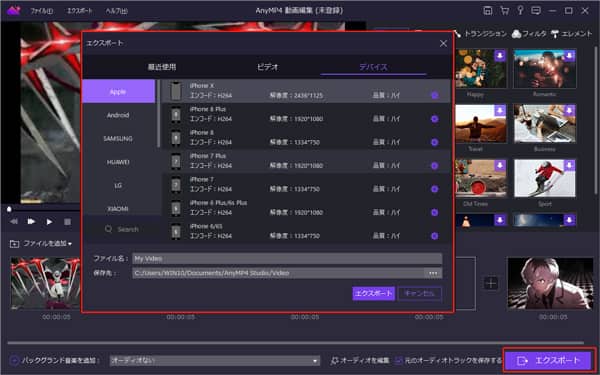Open settings gear for iPhone 8 row
600x375 pixels.
pyautogui.click(x=435, y=142)
